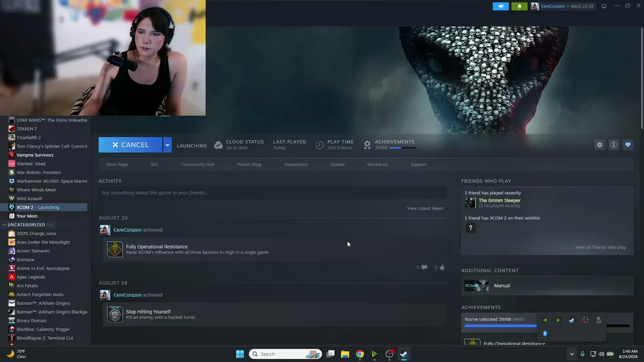Viewport: 644px width, 362px height.
Task: Open OBS Studio from the taskbar
Action: [389, 354]
